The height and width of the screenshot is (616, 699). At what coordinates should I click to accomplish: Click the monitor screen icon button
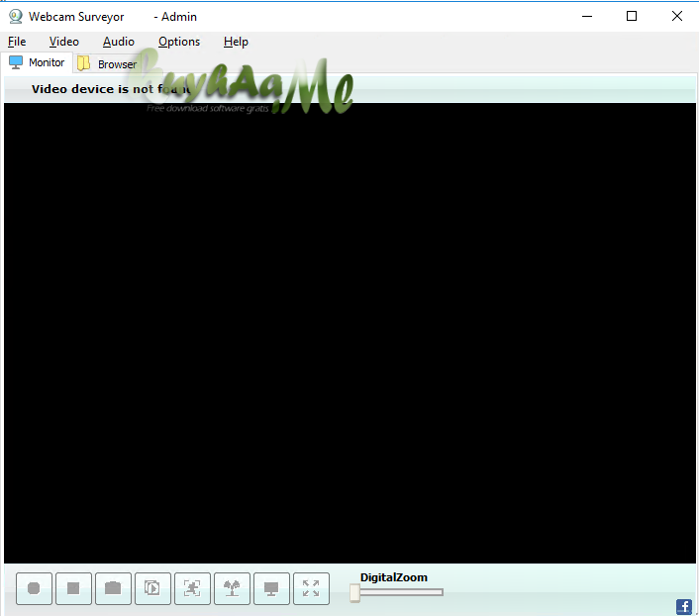(x=271, y=588)
